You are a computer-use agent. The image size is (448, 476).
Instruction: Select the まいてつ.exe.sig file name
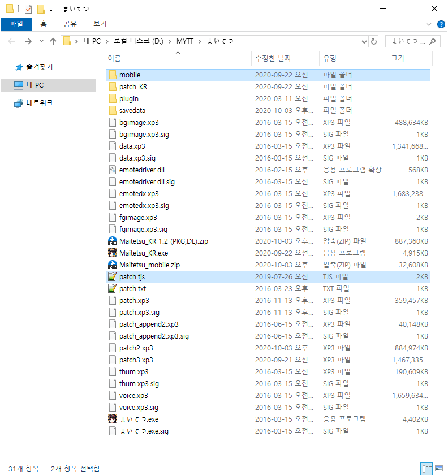click(144, 431)
